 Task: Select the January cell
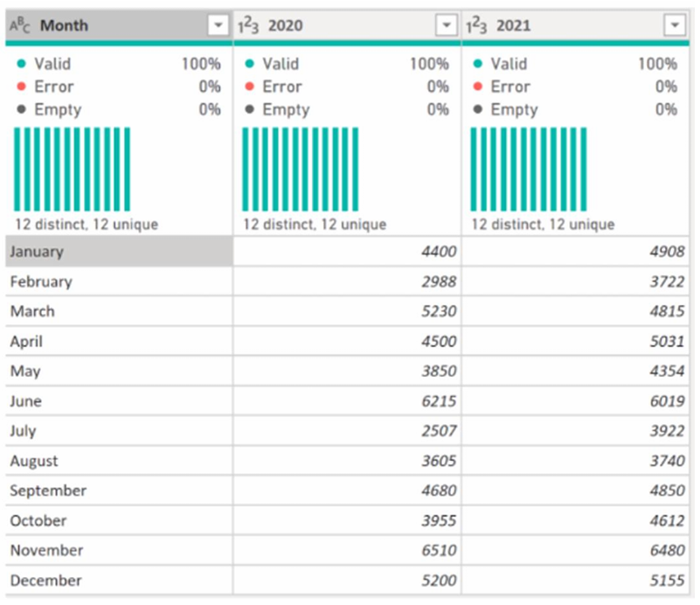click(118, 252)
